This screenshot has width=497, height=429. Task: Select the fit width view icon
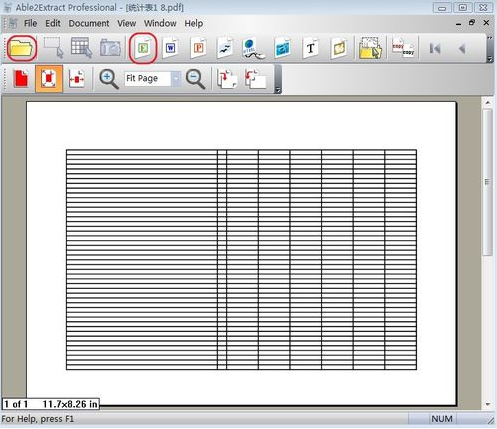[77, 79]
